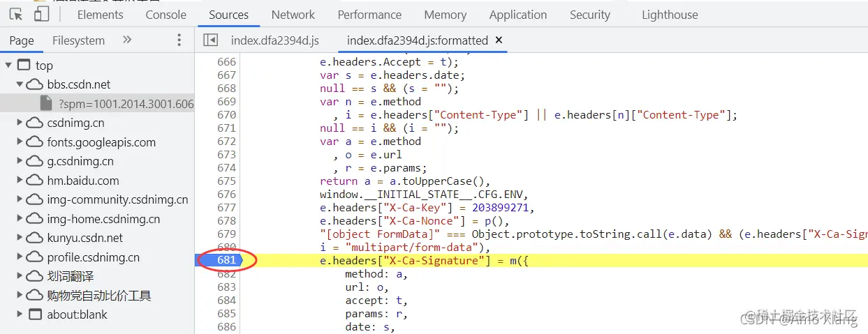
Task: Toggle breakpoint at line 672
Action: point(226,142)
